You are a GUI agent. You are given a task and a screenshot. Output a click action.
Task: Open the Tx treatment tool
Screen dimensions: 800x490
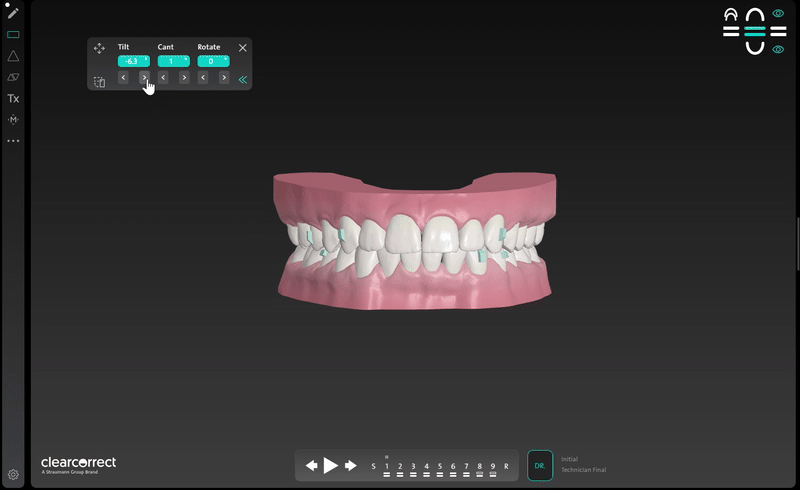point(13,99)
